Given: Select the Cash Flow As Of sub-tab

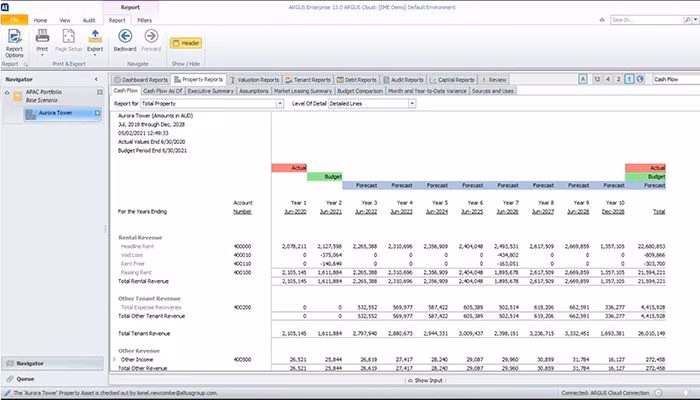Looking at the screenshot, I should 162,91.
